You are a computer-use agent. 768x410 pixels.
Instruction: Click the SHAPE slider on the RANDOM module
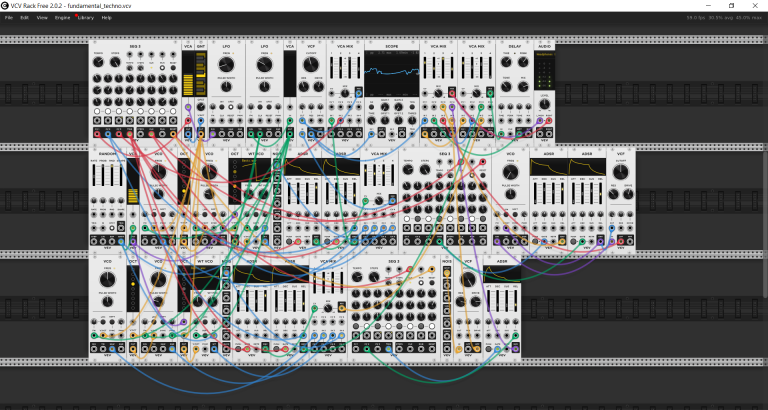pos(120,176)
